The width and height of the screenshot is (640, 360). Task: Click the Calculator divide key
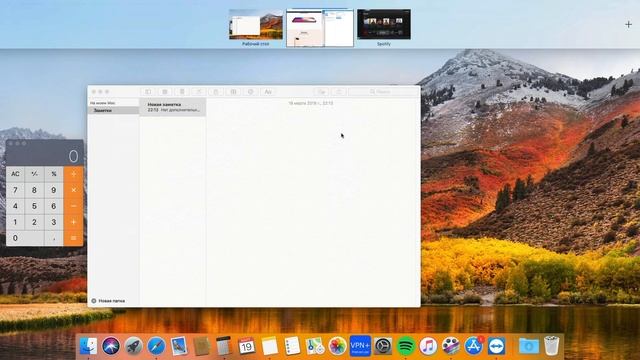[x=73, y=174]
